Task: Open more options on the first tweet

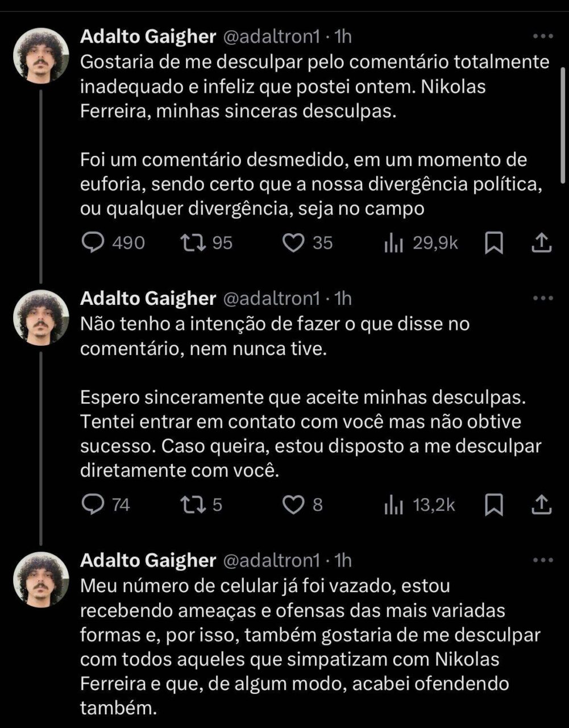Action: (543, 36)
